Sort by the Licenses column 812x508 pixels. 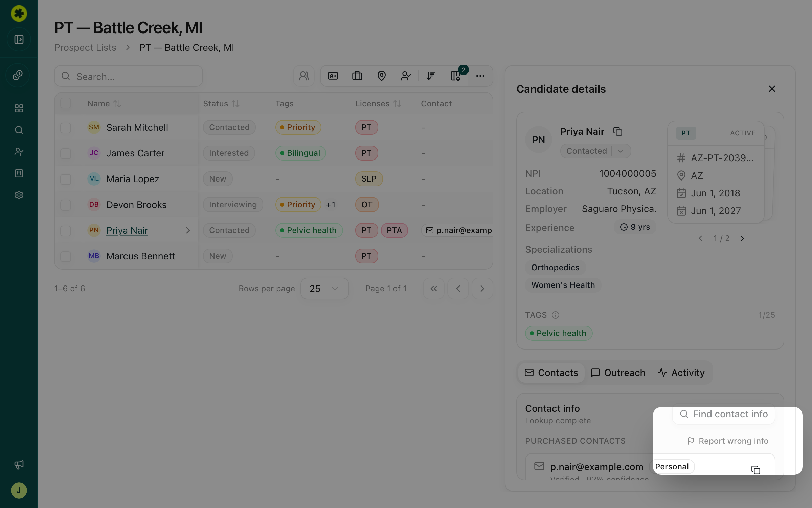378,104
